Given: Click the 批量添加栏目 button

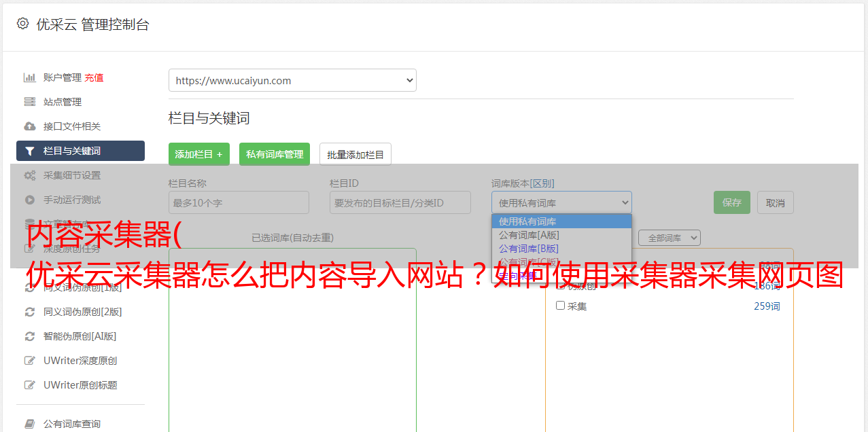Looking at the screenshot, I should 355,154.
